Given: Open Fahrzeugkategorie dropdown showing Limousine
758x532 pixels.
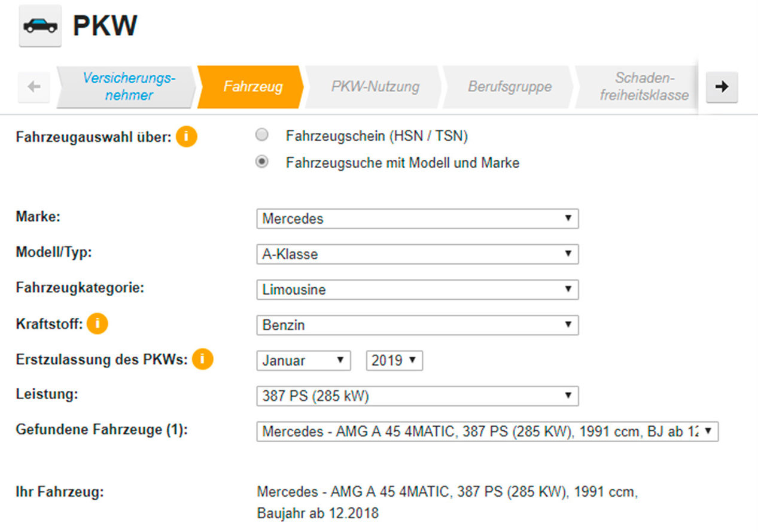Looking at the screenshot, I should (418, 290).
